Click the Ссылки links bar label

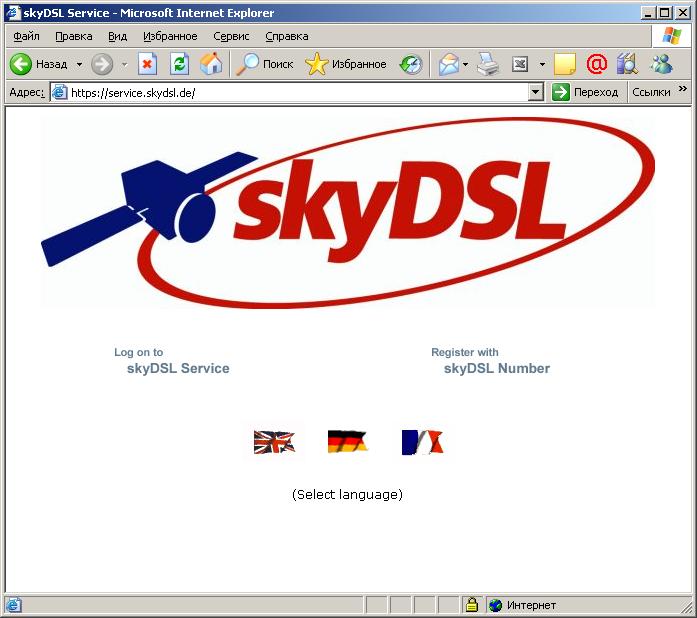tap(651, 92)
